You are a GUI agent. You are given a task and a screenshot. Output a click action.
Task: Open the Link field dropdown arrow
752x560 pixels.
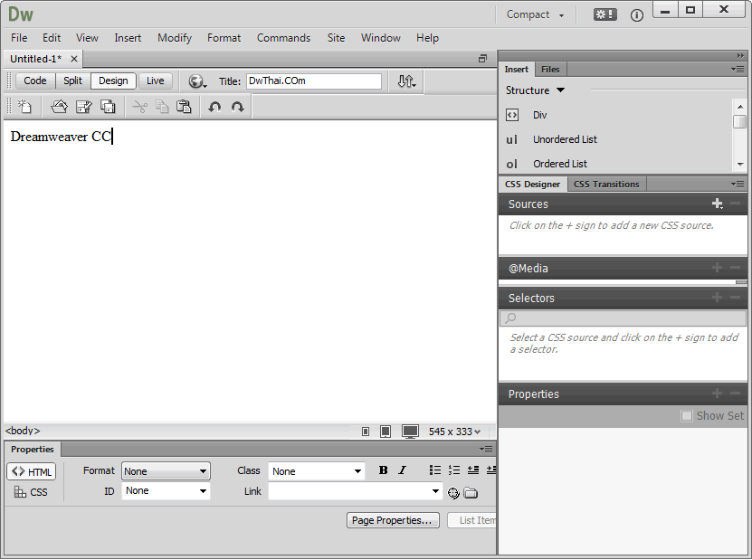coord(435,491)
